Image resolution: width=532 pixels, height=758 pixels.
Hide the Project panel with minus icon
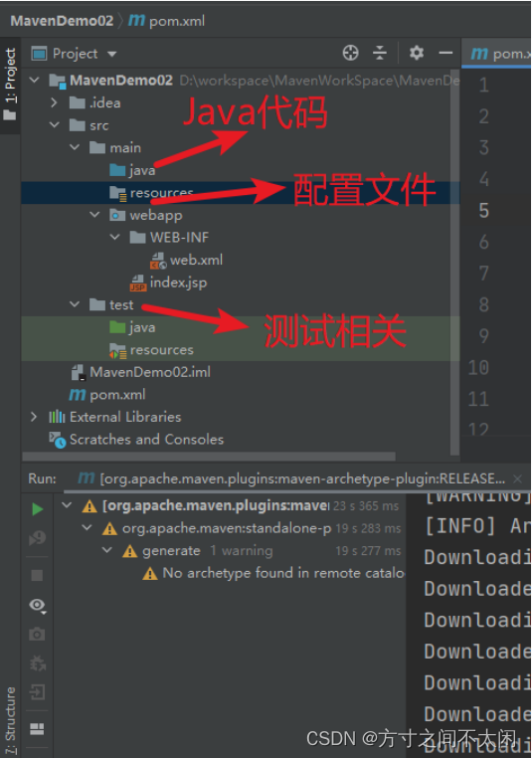click(x=445, y=53)
